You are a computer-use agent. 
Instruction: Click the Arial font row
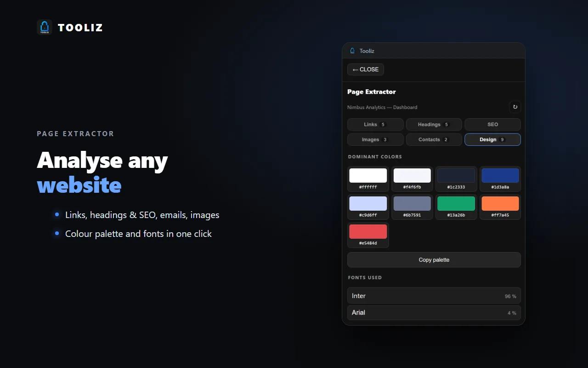click(434, 312)
